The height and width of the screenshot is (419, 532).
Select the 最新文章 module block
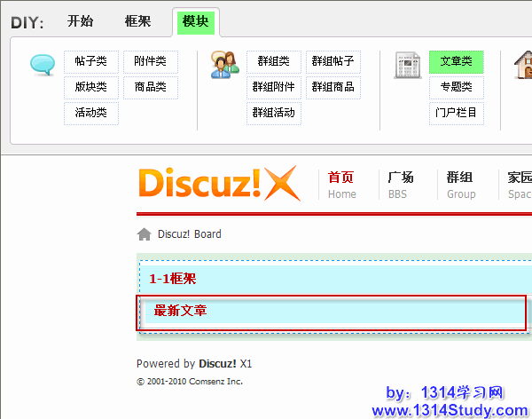[332, 312]
